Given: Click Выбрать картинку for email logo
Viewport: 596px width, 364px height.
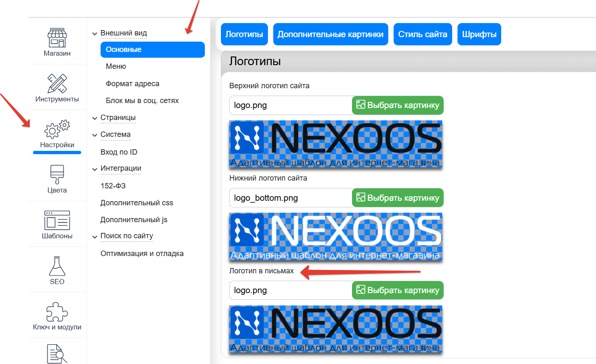Looking at the screenshot, I should tap(397, 290).
